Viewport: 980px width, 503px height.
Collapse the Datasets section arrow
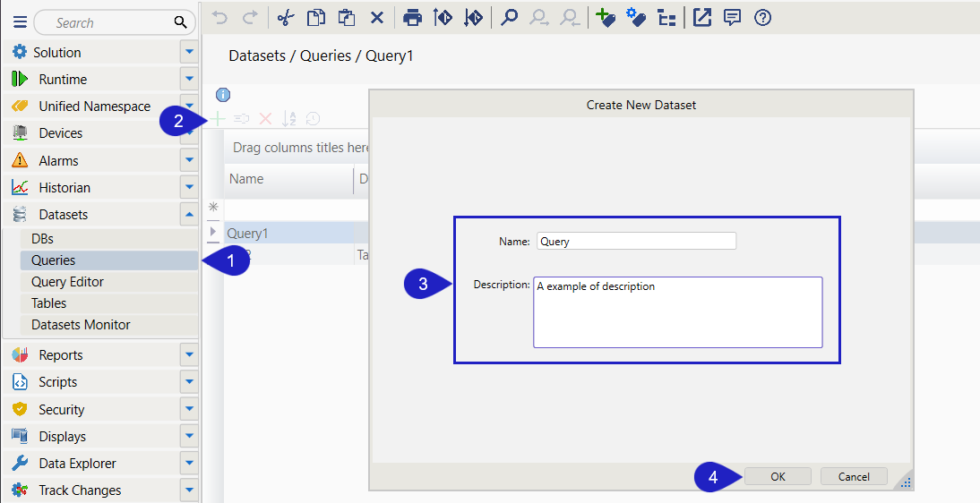click(x=189, y=215)
